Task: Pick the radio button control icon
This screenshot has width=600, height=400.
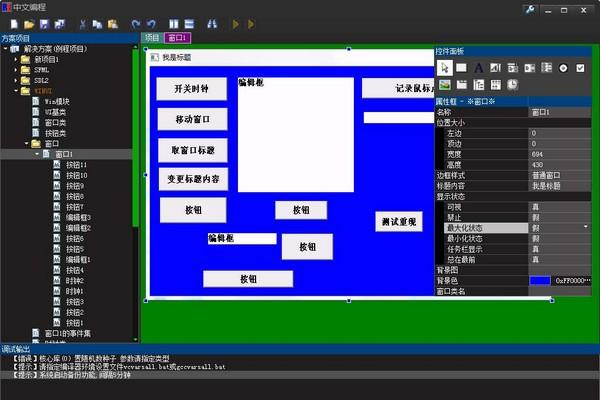Action: tap(563, 68)
